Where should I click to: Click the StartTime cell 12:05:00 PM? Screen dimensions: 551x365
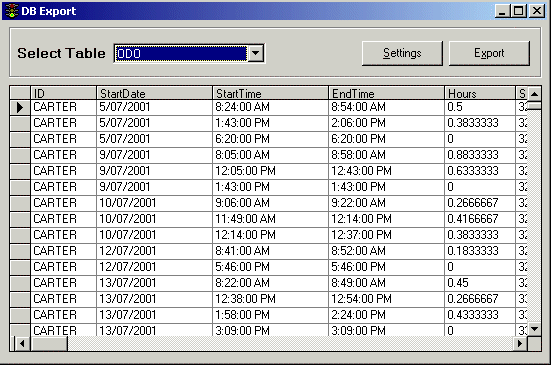tap(270, 171)
